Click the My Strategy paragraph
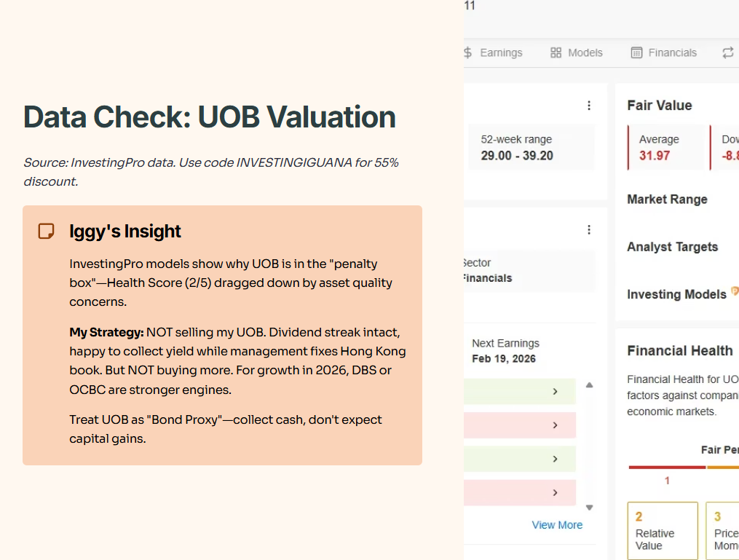 pyautogui.click(x=237, y=360)
